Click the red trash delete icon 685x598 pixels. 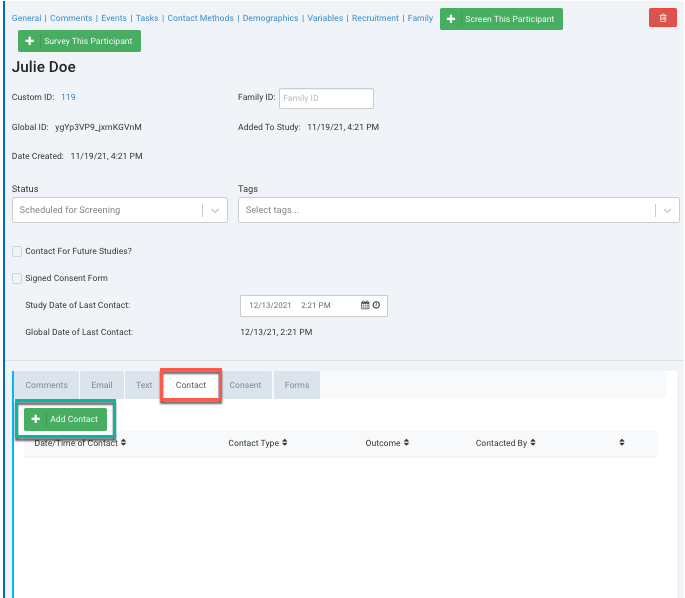click(662, 18)
